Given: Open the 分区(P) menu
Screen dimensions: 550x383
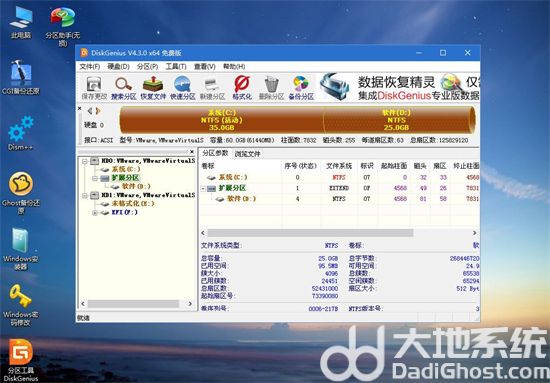Looking at the screenshot, I should click(147, 66).
